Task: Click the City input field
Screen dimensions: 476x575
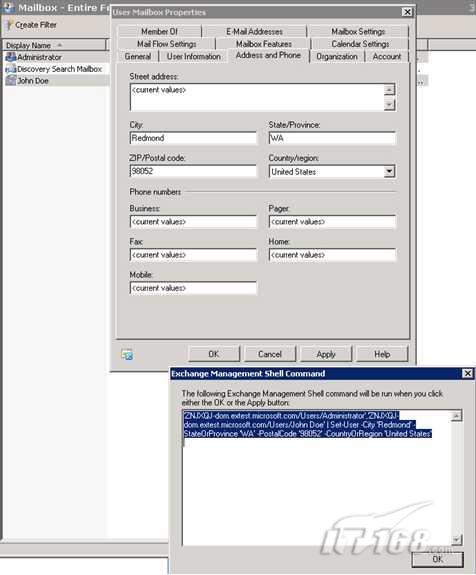Action: pos(193,138)
